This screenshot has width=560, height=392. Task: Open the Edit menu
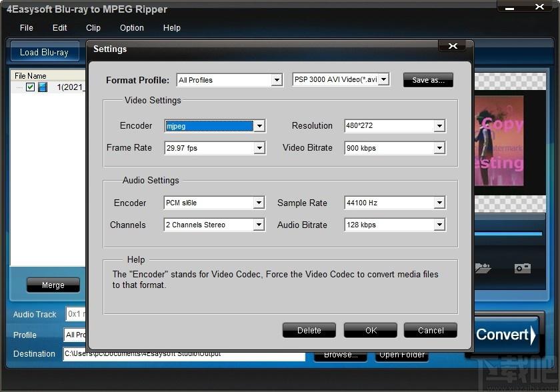tap(59, 28)
